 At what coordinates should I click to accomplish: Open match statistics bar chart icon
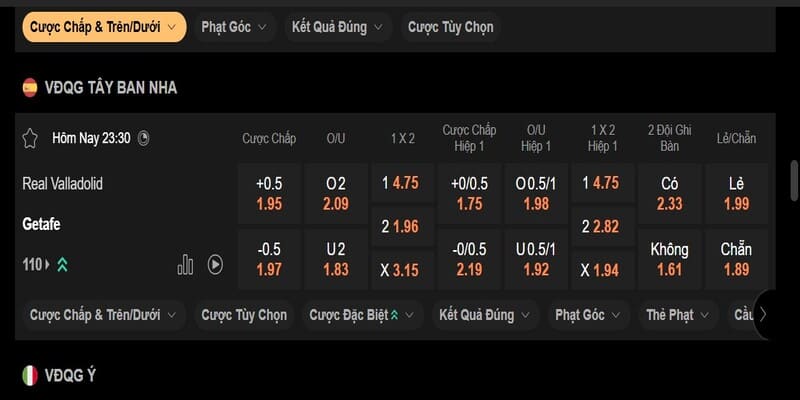(x=185, y=265)
